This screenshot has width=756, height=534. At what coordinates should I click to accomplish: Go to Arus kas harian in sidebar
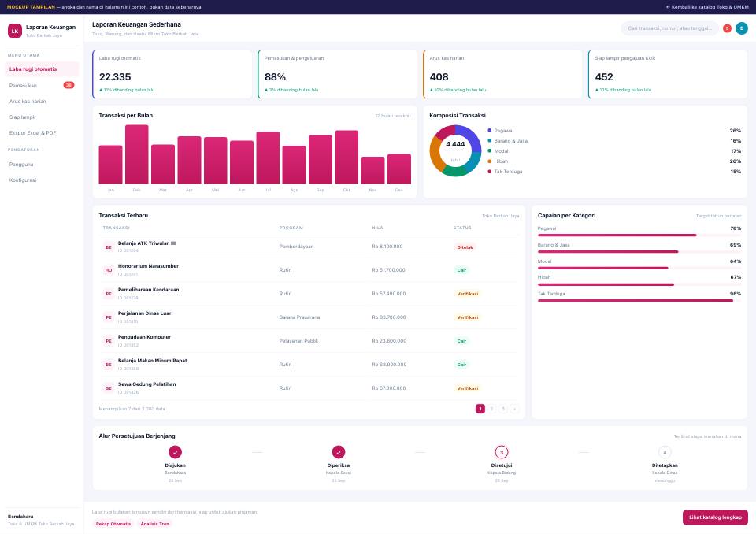(x=42, y=102)
